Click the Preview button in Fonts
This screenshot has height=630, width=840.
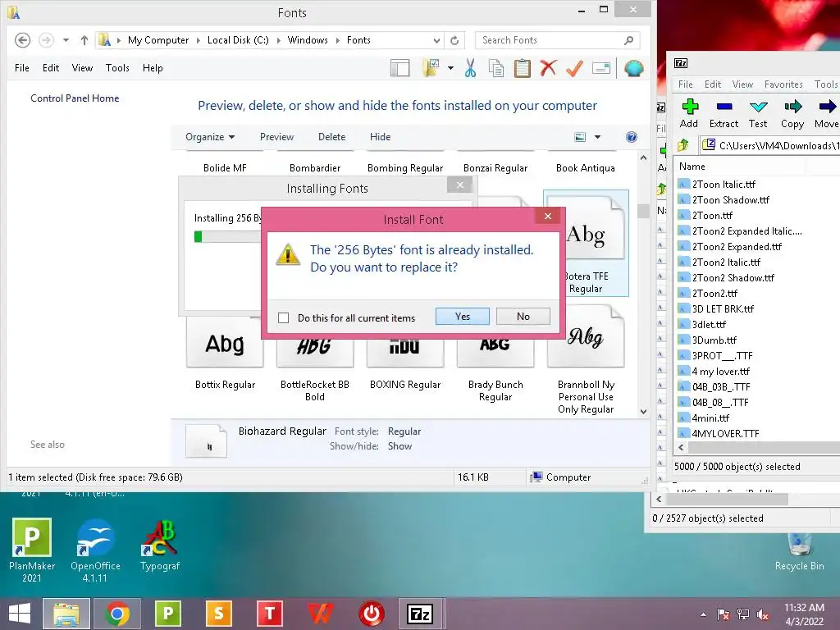(276, 137)
